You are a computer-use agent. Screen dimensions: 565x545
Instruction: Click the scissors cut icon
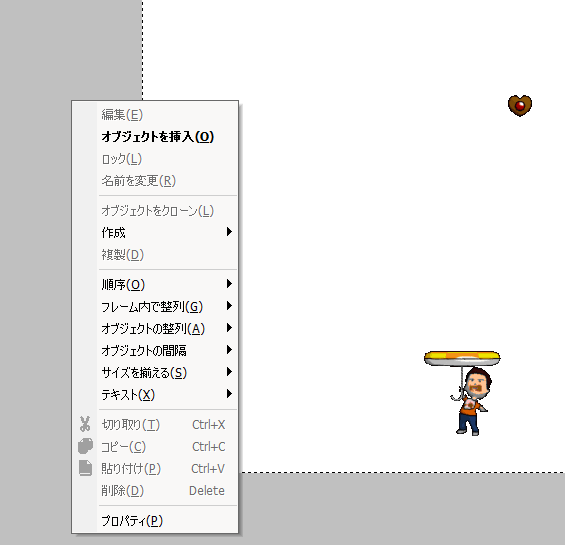click(x=85, y=424)
